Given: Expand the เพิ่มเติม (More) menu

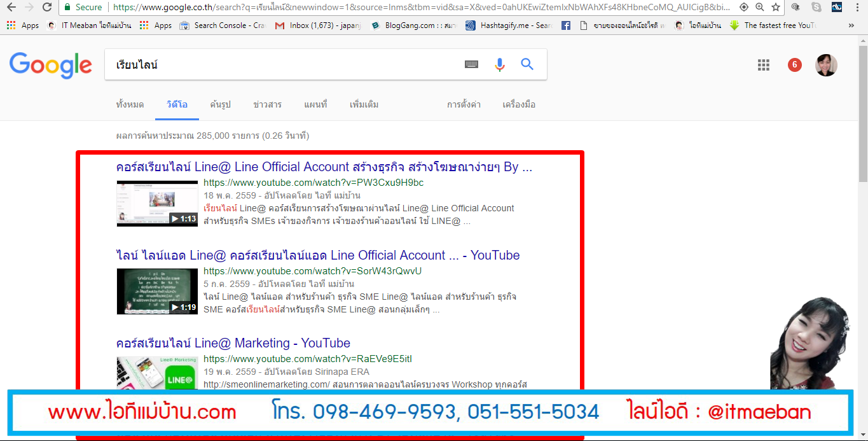Looking at the screenshot, I should pos(364,104).
